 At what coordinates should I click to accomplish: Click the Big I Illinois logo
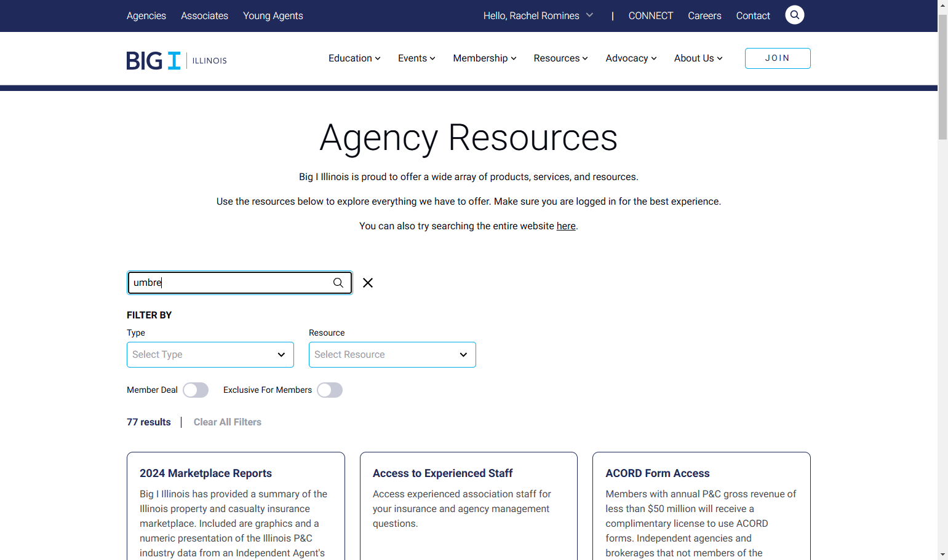click(177, 60)
